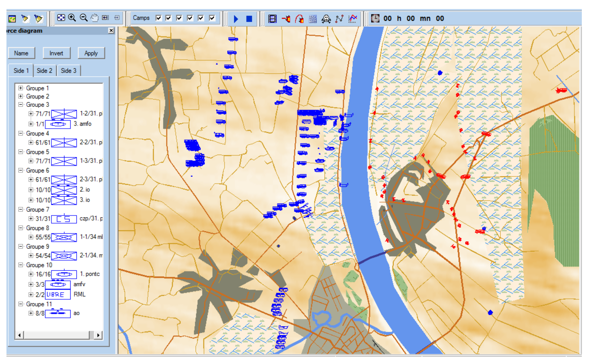
Task: Toggle the third Camps checkbox
Action: [179, 18]
